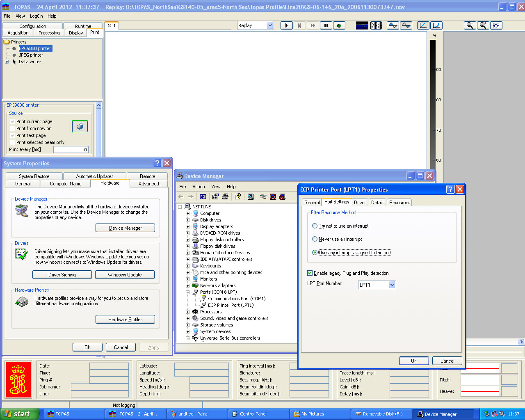
Task: Open the LPT Port Number dropdown
Action: [392, 285]
